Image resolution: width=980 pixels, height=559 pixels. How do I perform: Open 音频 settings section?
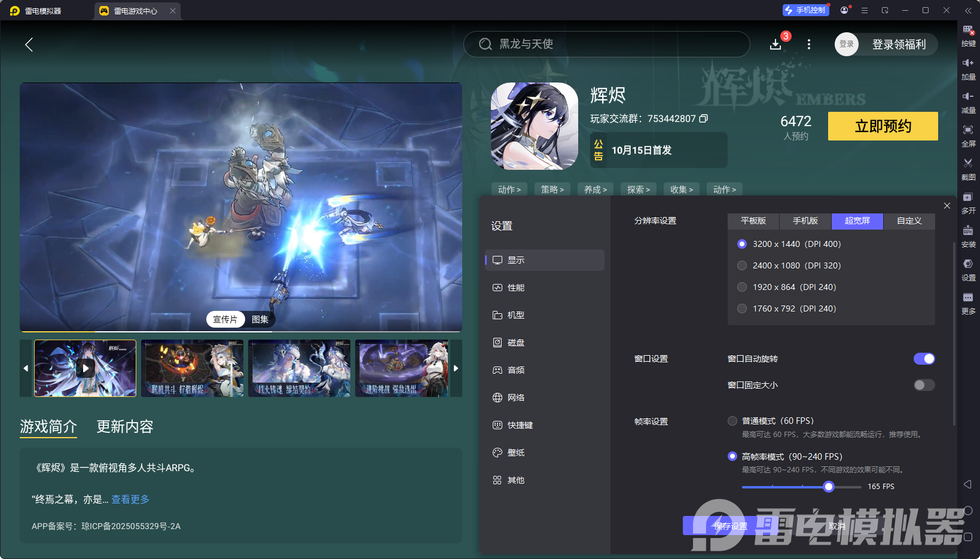click(545, 370)
